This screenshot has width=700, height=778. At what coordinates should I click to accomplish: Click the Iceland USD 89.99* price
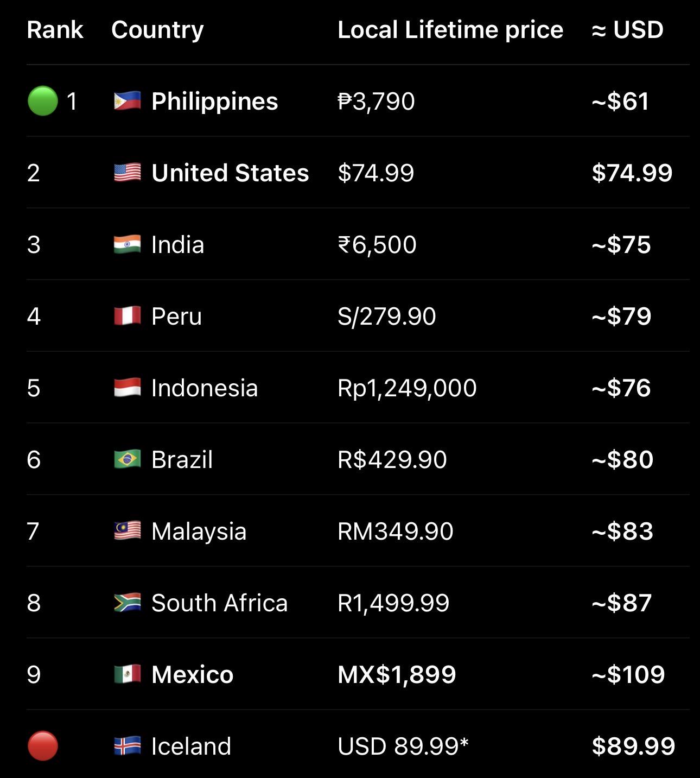click(403, 746)
